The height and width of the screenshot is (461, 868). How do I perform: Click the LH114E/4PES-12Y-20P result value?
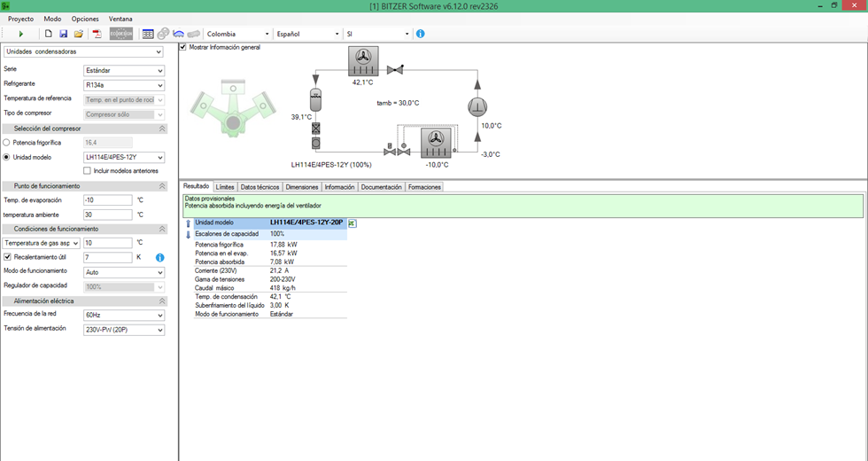point(306,223)
